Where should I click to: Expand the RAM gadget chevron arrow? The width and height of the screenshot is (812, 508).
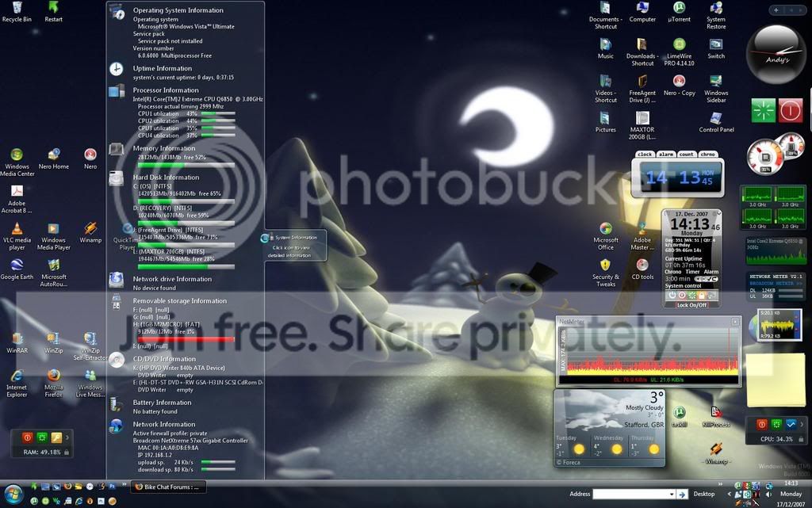pos(67,437)
